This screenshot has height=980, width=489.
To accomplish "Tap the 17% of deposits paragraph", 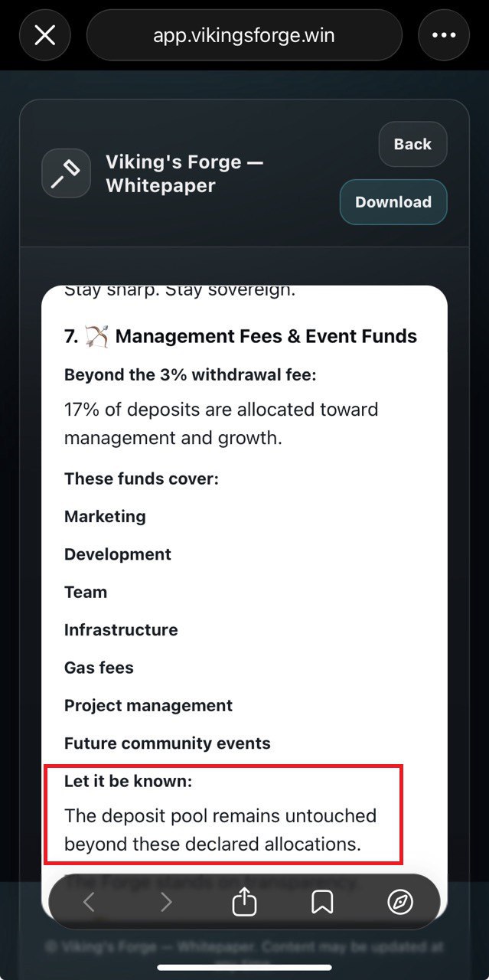I will coord(221,423).
